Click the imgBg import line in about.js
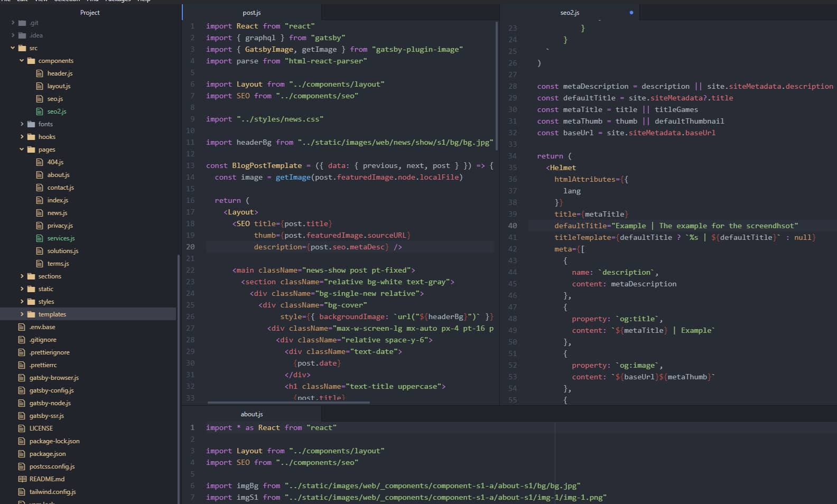Screen dimensions: 837x504 [x=393, y=486]
